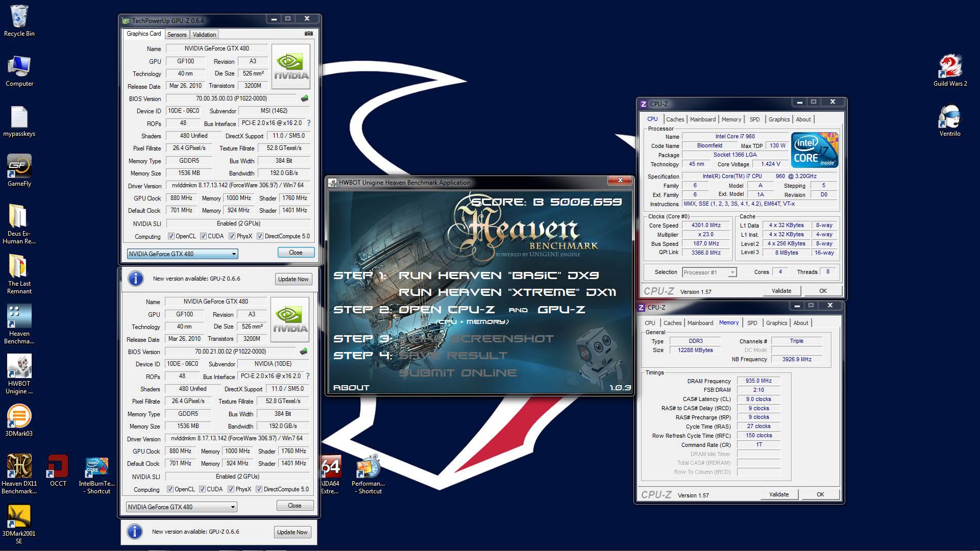Click OK in bottom CPU-Z window
This screenshot has height=551, width=980.
(x=820, y=494)
